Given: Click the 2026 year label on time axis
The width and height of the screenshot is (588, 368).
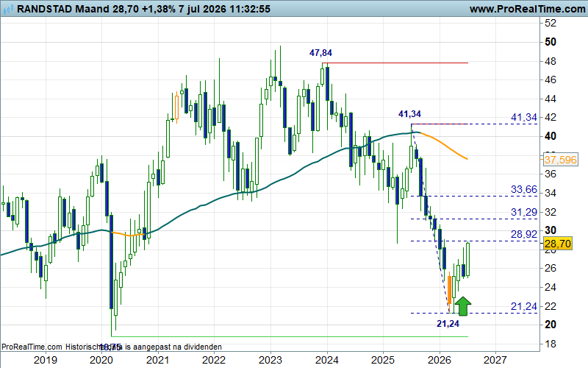Looking at the screenshot, I should (x=439, y=360).
